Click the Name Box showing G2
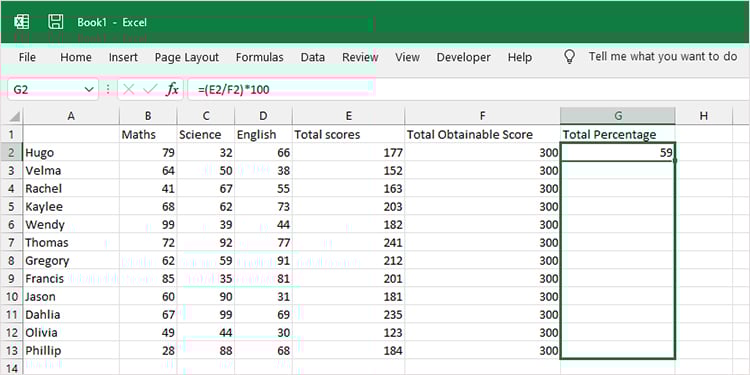Screen dimensions: 750x375 [x=53, y=89]
